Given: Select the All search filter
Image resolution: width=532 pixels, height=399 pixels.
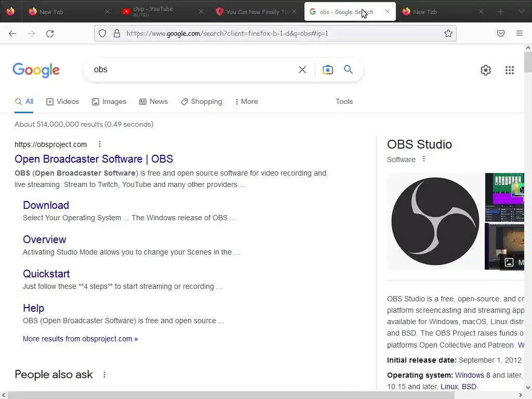Looking at the screenshot, I should tap(24, 101).
